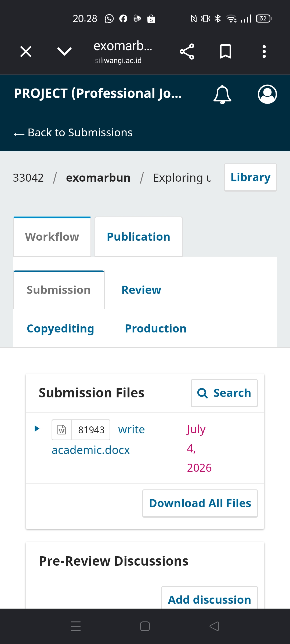This screenshot has width=290, height=644.
Task: Open the Review stage tab
Action: [x=141, y=290]
